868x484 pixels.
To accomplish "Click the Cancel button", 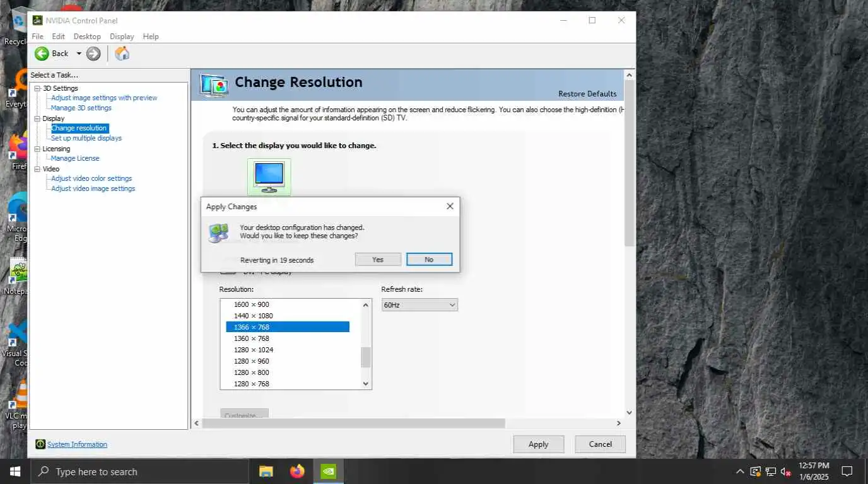I will click(x=601, y=444).
